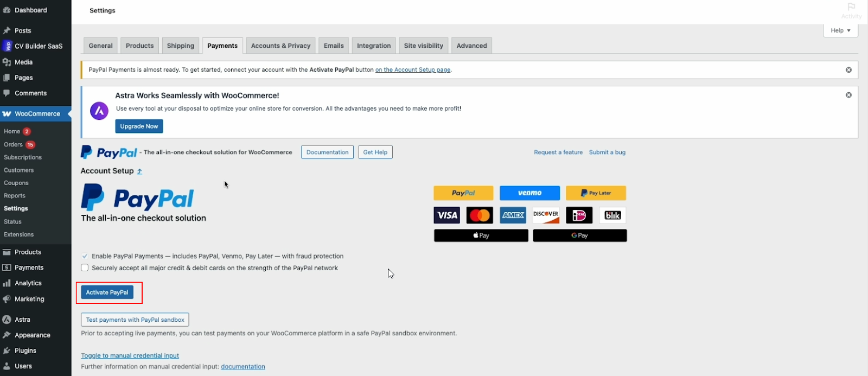Click the Get Help button
The image size is (868, 376).
coord(375,152)
